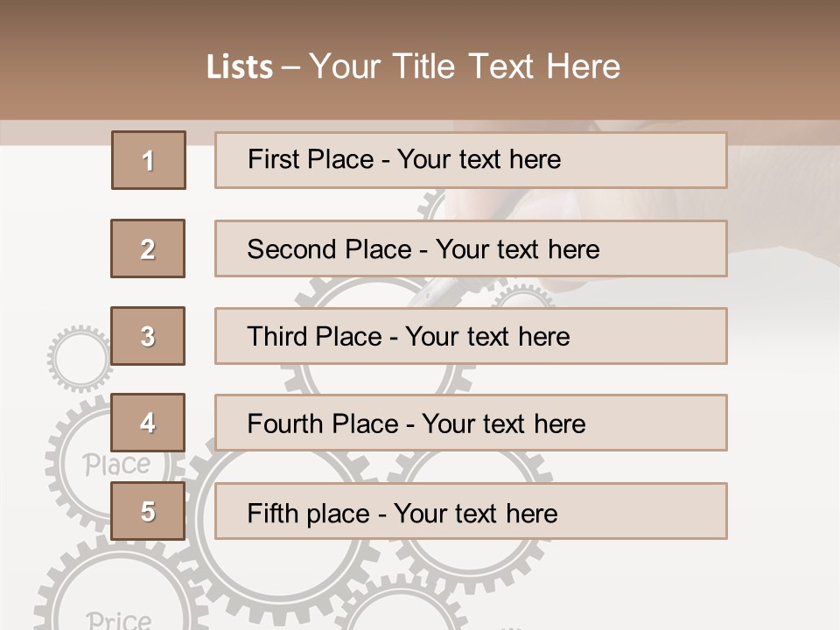
Task: Select the Third Place text bar
Action: click(471, 336)
